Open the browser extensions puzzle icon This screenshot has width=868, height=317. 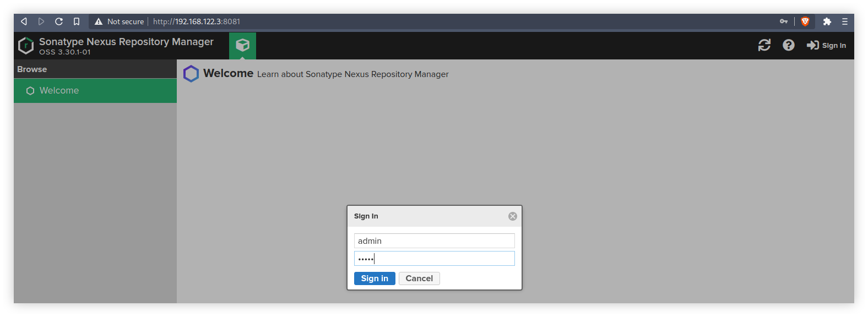[827, 21]
